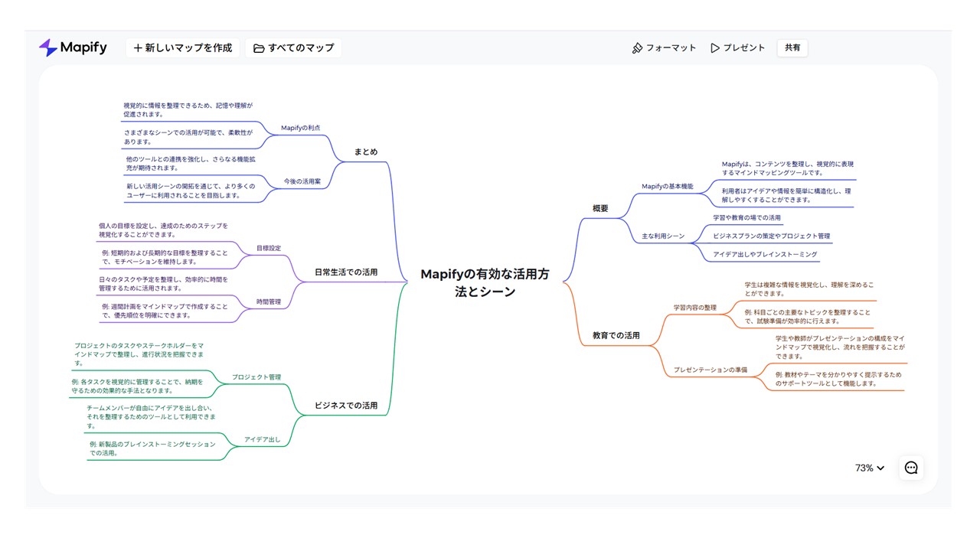Click text 例: 新製品のブレインストーミングセッション
The height and width of the screenshot is (551, 980).
(x=152, y=448)
